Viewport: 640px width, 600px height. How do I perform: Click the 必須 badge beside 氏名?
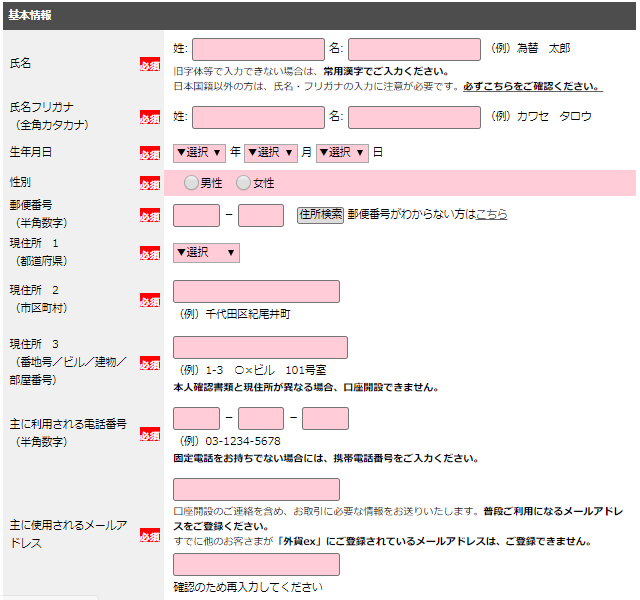150,64
